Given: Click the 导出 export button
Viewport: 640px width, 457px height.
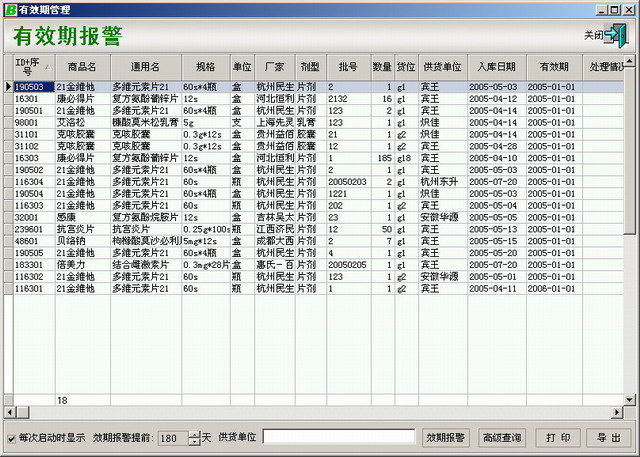Looking at the screenshot, I should [x=609, y=438].
